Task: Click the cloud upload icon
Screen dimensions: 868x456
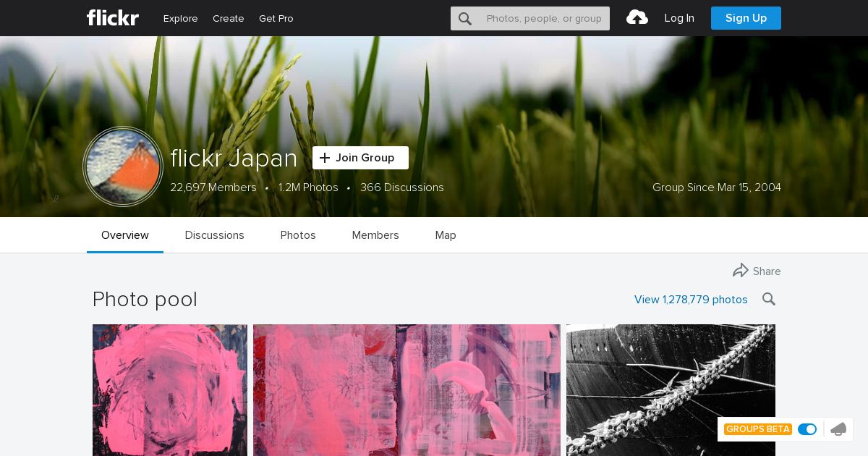Action: point(637,17)
